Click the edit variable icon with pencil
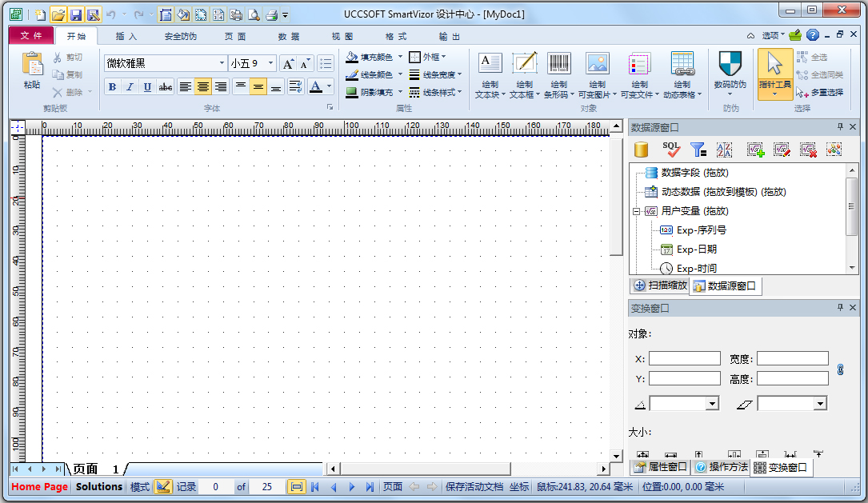This screenshot has width=868, height=503. point(782,150)
